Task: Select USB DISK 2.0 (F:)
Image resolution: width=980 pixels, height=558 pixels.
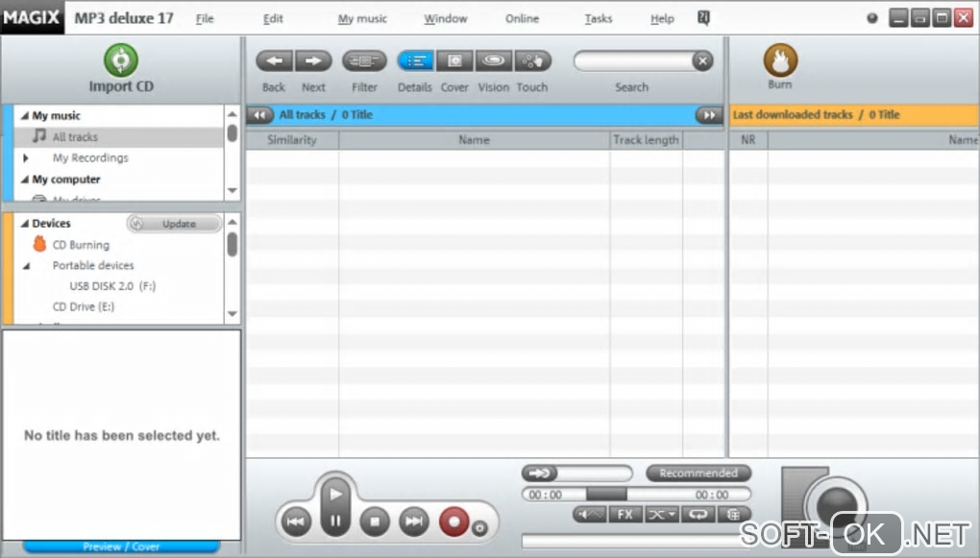Action: pos(112,286)
